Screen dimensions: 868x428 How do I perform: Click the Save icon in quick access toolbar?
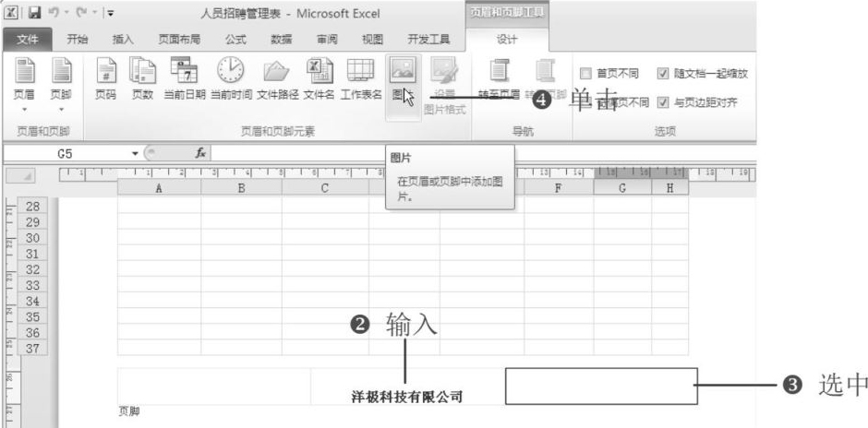coord(34,13)
